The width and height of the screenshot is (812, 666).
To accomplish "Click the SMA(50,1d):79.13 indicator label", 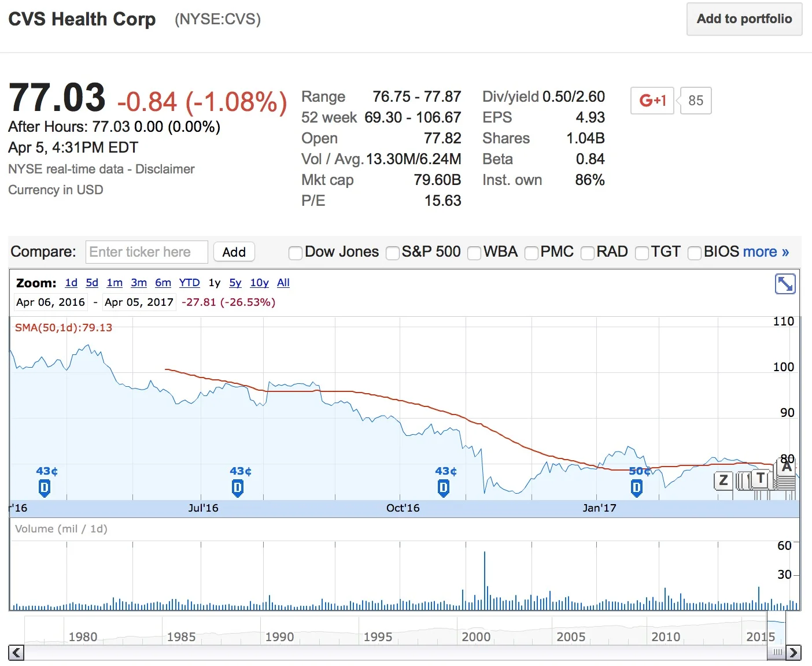I will click(64, 327).
